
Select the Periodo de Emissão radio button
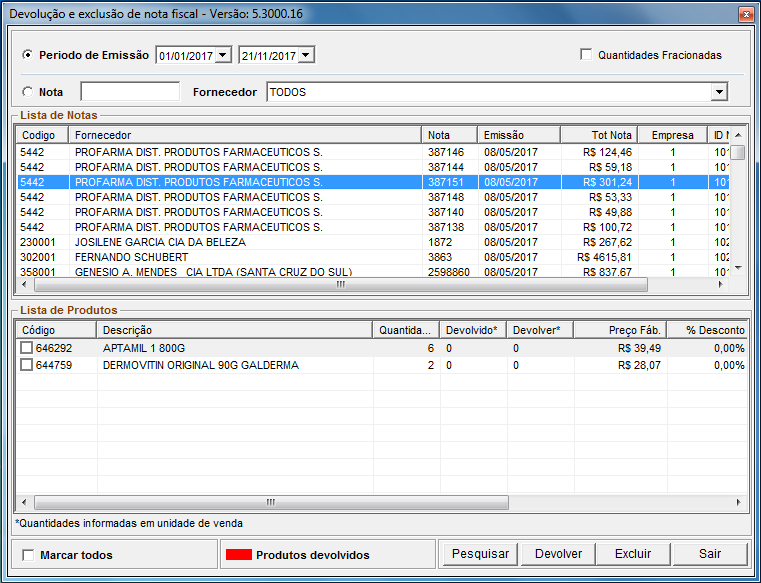27,55
